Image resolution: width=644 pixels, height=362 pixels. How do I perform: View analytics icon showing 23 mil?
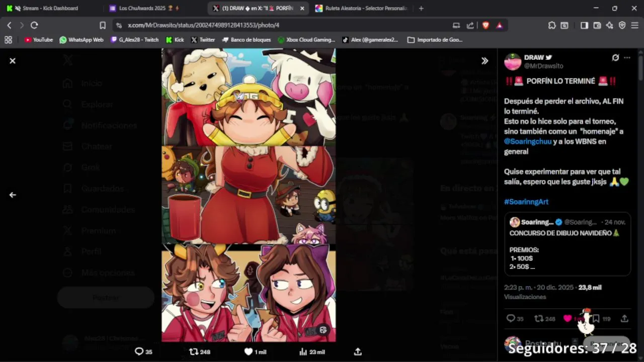point(303,352)
